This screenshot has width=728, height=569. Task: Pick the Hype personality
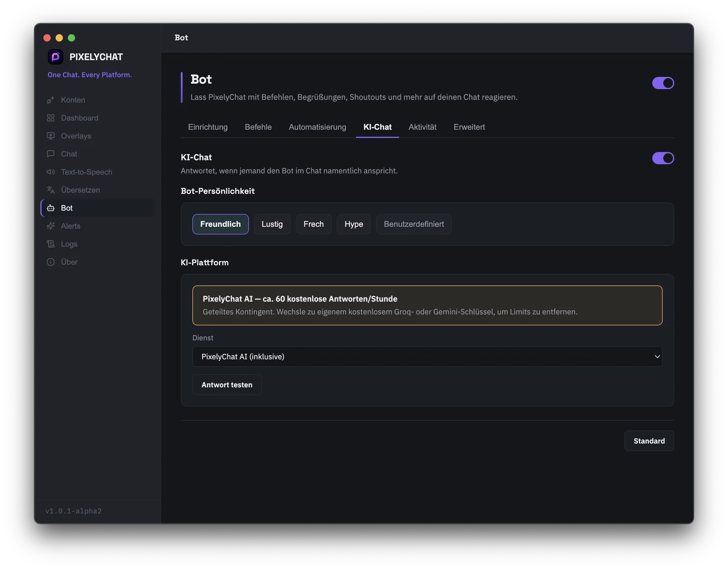tap(354, 224)
